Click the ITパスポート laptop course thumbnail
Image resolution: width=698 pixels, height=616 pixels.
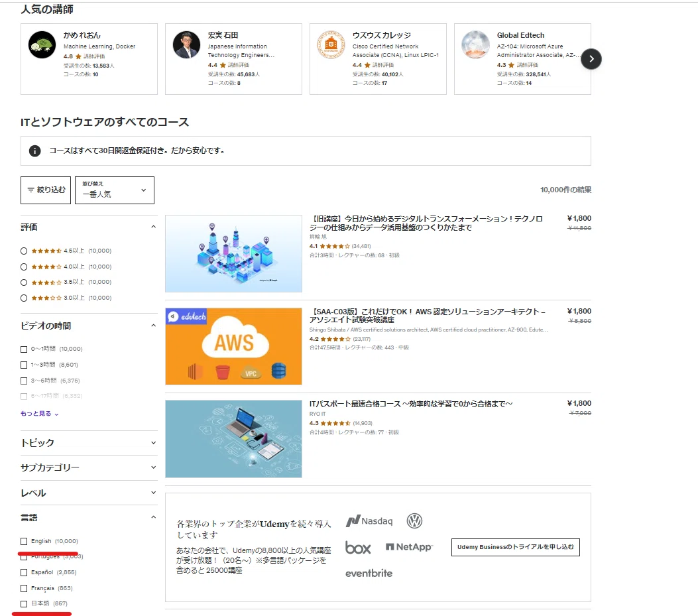click(234, 439)
